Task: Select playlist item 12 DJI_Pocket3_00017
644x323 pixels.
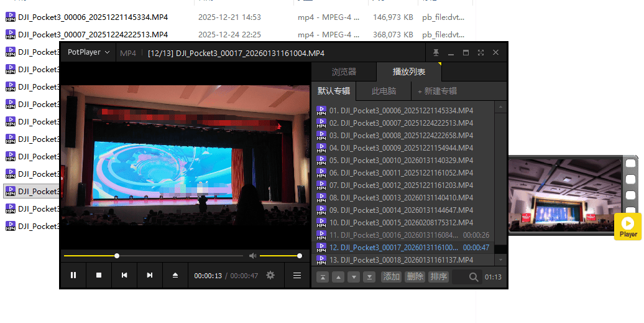Action: point(404,248)
